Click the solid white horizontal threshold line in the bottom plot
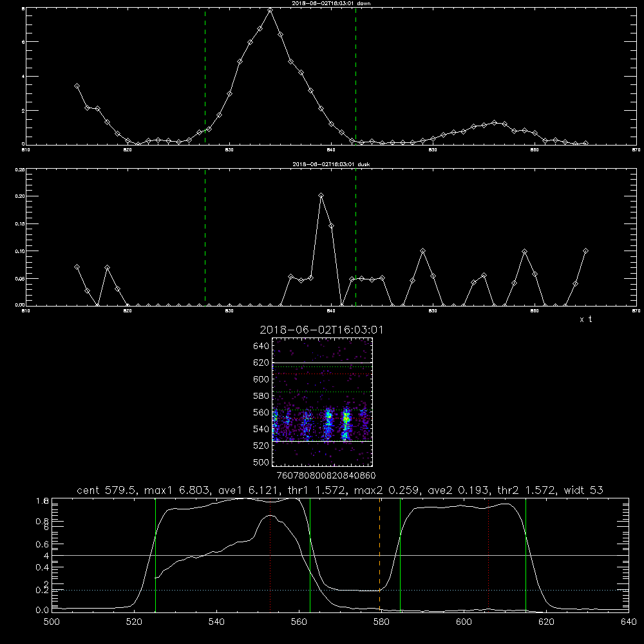The width and height of the screenshot is (644, 644). coord(340,555)
